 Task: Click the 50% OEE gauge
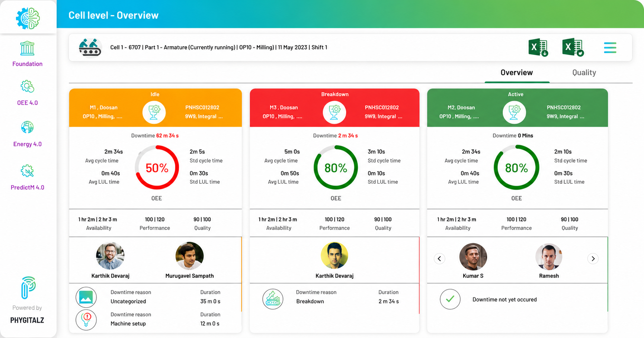pos(157,168)
